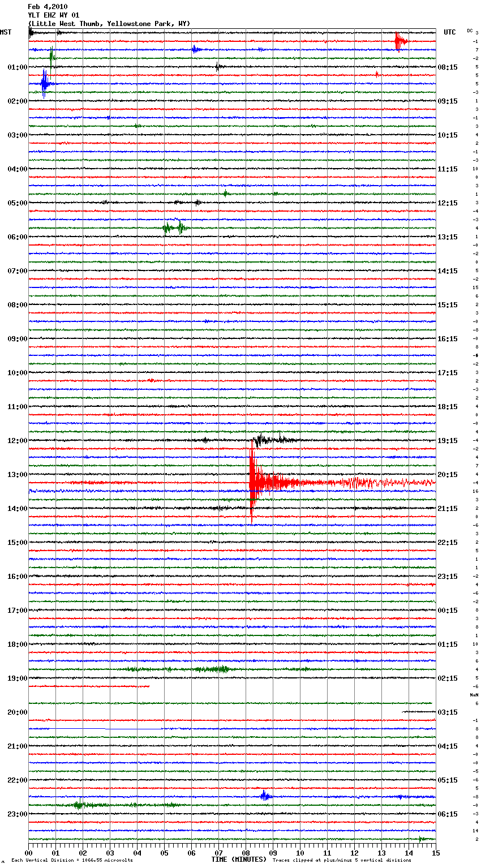481x868 pixels.
Task: Click minute tick label 14 on time axis
Action: pos(409,853)
